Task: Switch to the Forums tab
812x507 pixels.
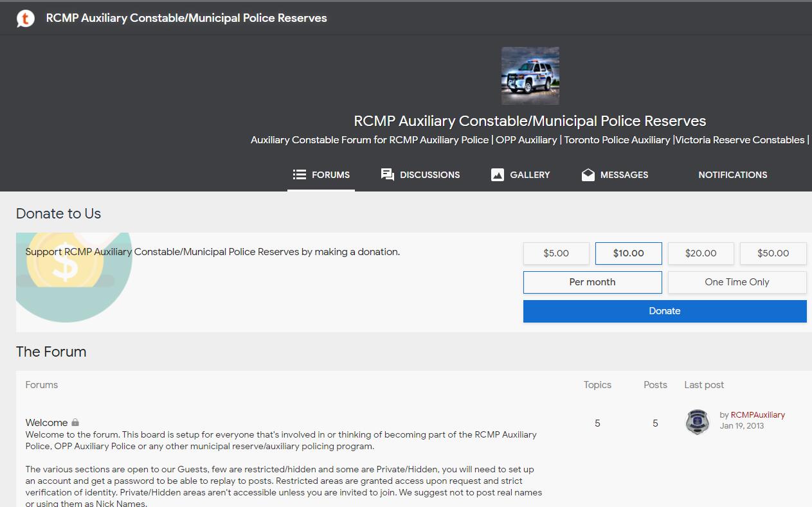Action: click(x=321, y=175)
